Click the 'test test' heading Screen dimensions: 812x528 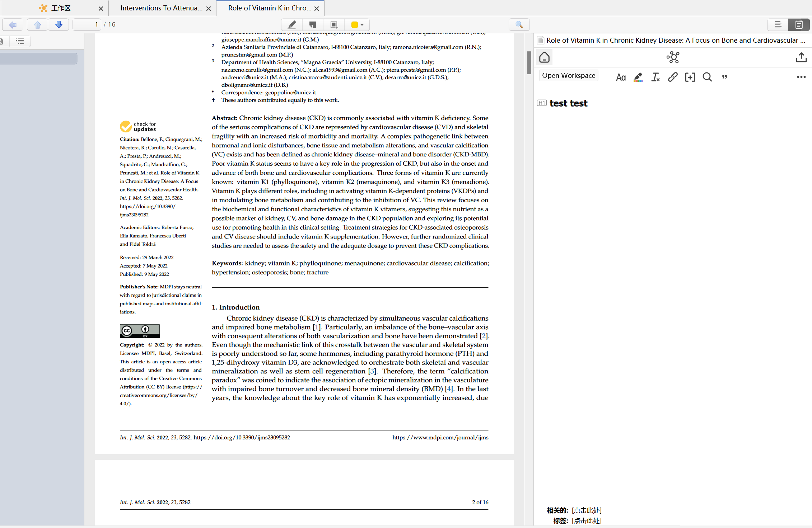(x=569, y=103)
